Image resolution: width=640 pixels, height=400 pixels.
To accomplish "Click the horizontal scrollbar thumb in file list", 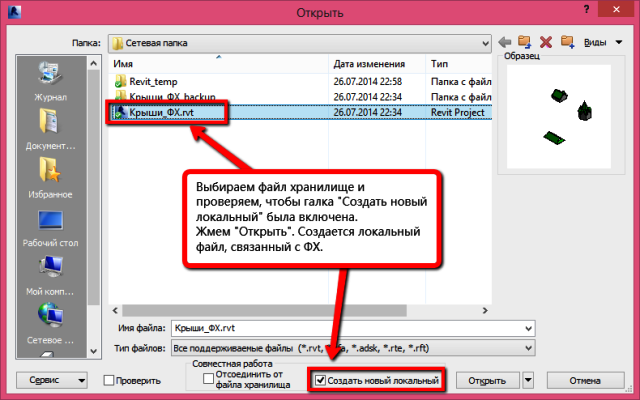I will [264, 311].
